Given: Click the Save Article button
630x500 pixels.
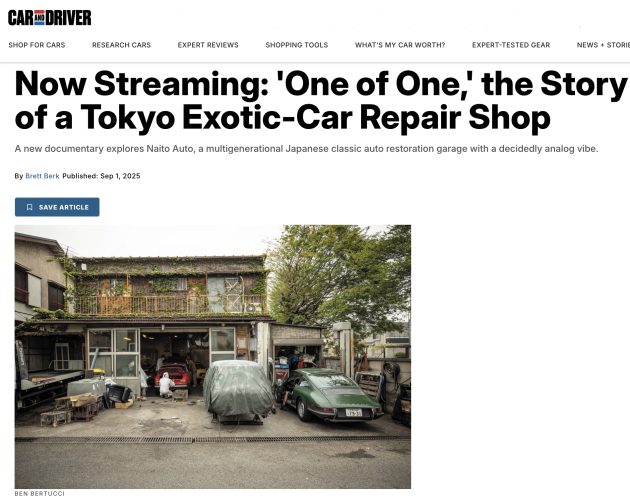Looking at the screenshot, I should point(57,207).
